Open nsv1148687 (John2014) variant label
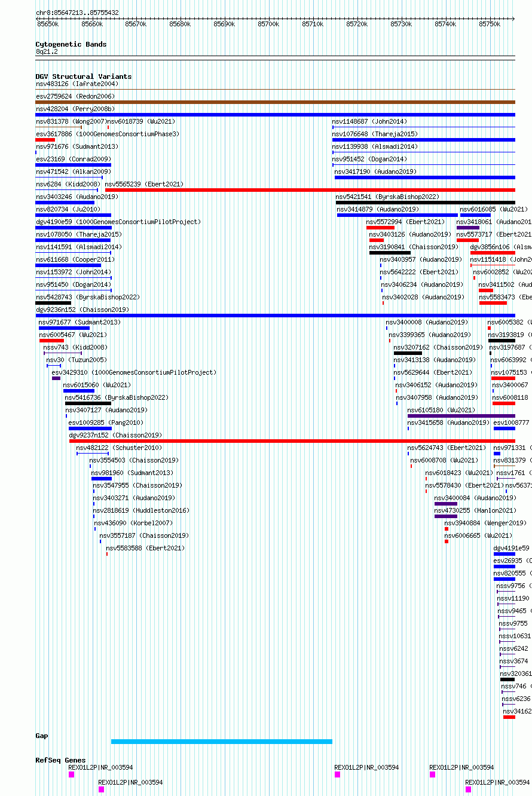 click(x=369, y=121)
